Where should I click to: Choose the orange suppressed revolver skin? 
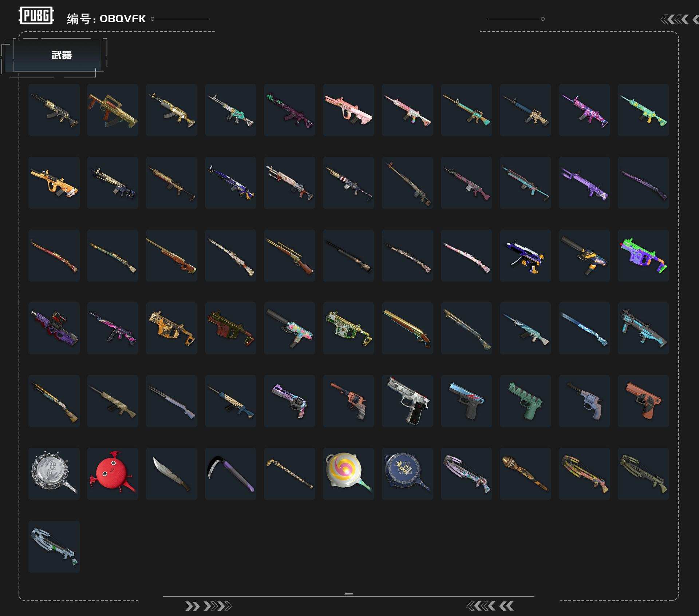tap(348, 401)
